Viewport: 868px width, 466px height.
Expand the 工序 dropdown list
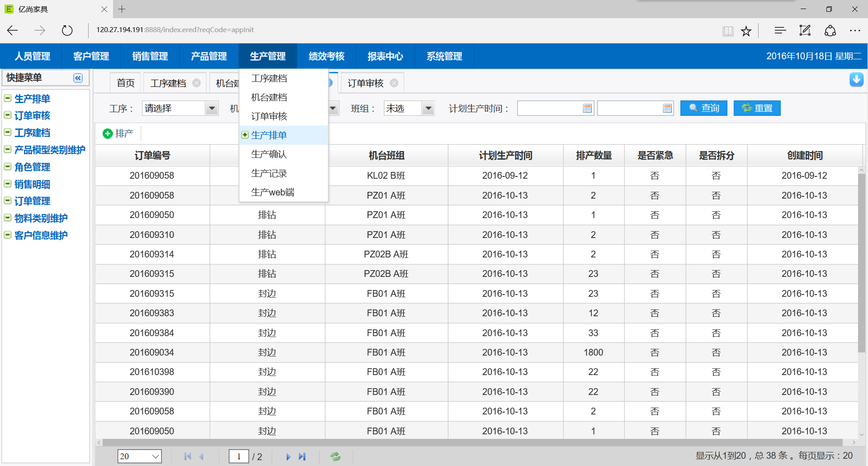212,109
